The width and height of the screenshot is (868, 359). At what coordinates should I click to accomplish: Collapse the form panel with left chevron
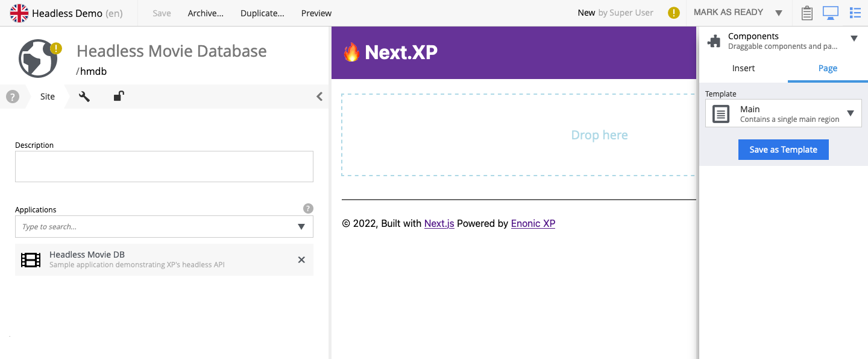point(319,97)
